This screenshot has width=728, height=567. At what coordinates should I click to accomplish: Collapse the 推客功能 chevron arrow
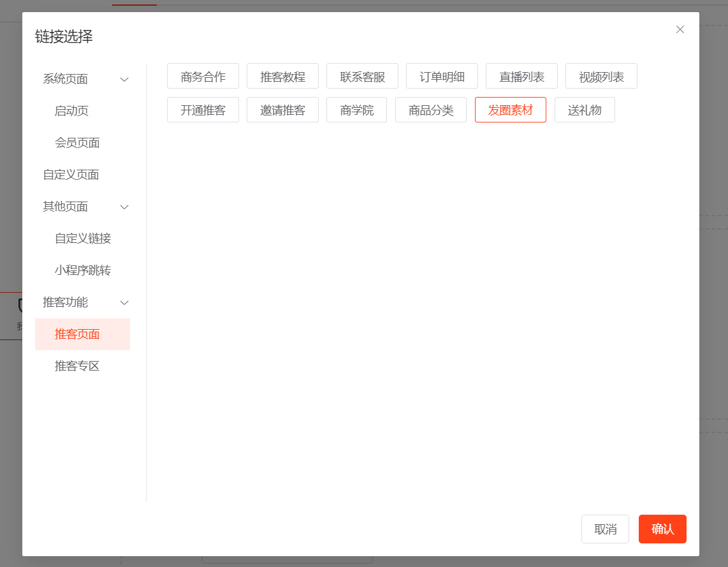125,302
